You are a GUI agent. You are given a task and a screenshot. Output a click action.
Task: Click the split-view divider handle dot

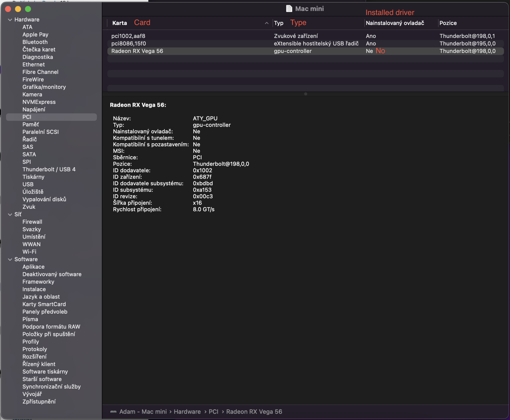[305, 94]
